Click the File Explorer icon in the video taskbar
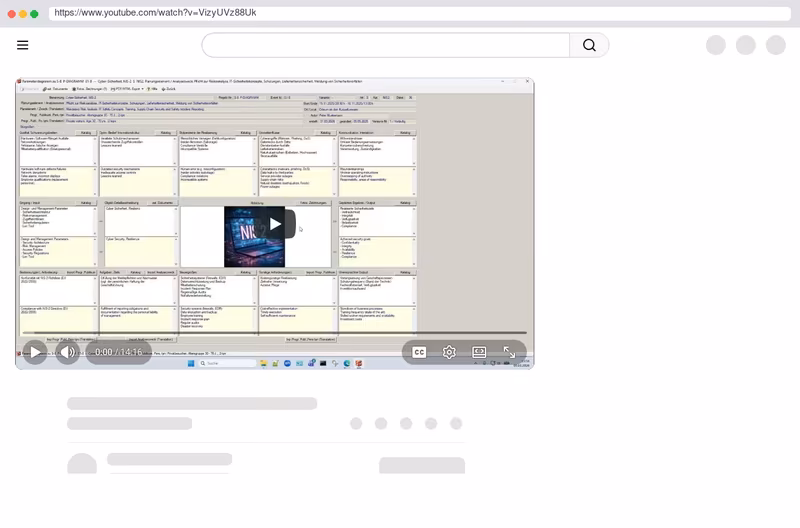 [263, 363]
